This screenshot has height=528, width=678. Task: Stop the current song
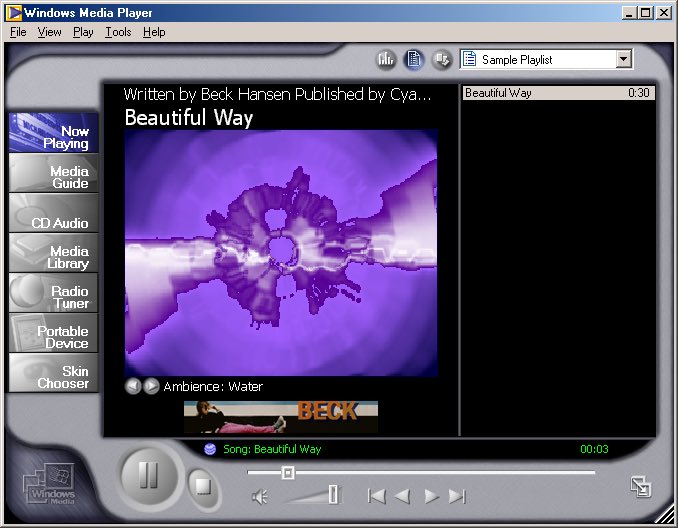click(202, 486)
